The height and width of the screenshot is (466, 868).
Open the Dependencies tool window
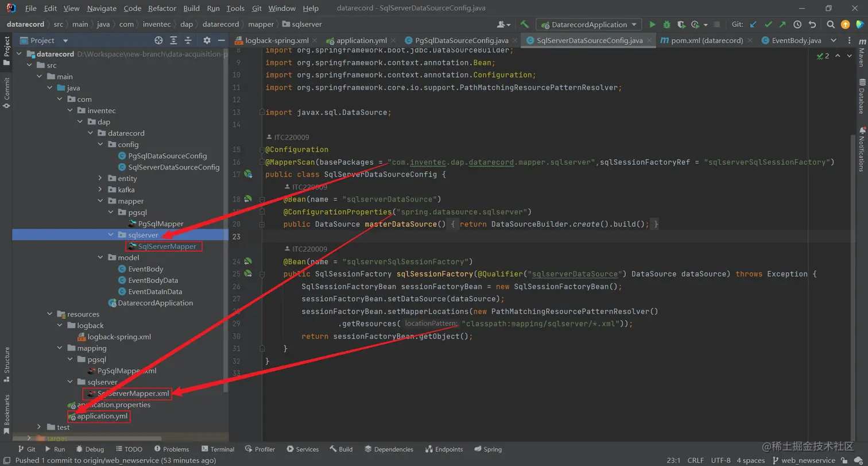pyautogui.click(x=389, y=449)
